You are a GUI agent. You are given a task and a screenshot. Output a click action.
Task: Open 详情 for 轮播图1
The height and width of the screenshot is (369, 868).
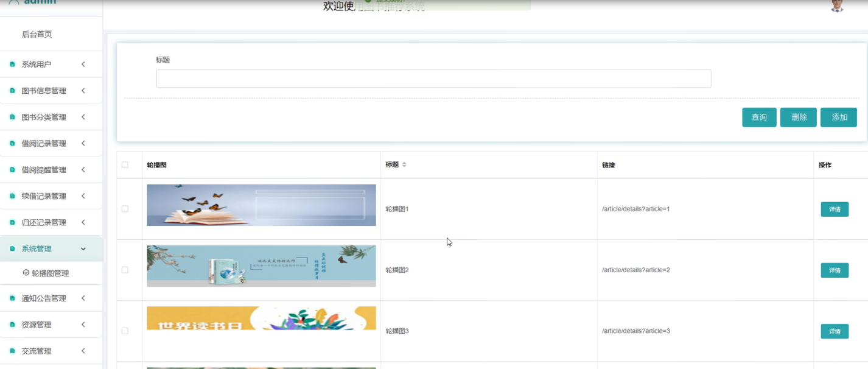tap(835, 209)
